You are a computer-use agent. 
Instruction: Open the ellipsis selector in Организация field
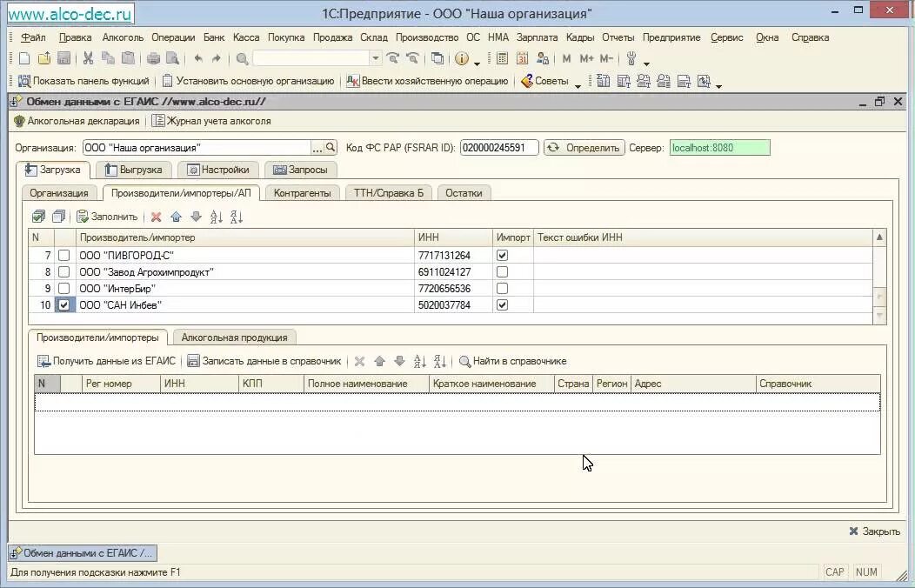click(x=317, y=148)
